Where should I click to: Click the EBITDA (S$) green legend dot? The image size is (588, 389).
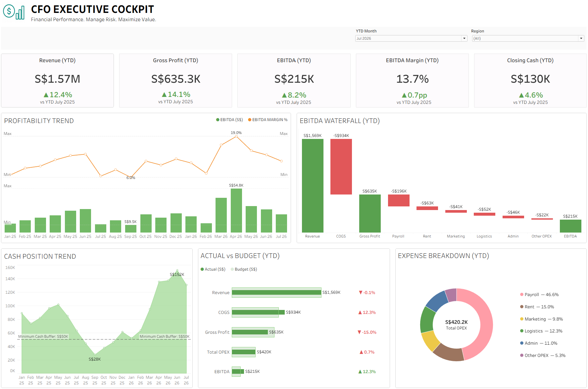point(218,120)
